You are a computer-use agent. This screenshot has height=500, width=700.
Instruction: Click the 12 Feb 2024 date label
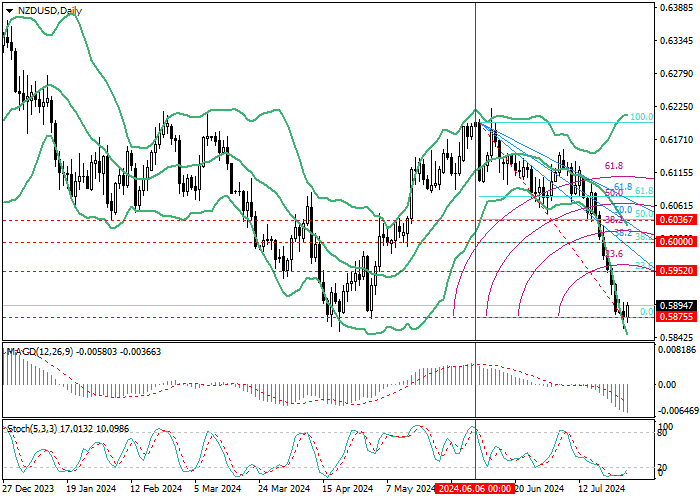156,488
